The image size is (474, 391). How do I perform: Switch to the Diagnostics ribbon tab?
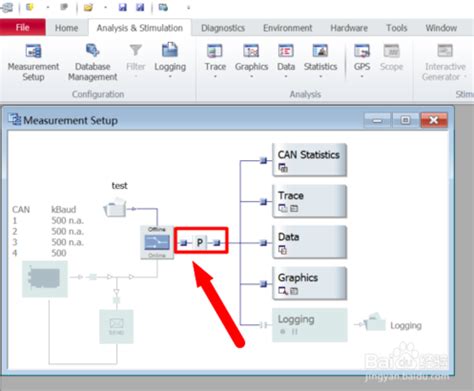pyautogui.click(x=223, y=28)
